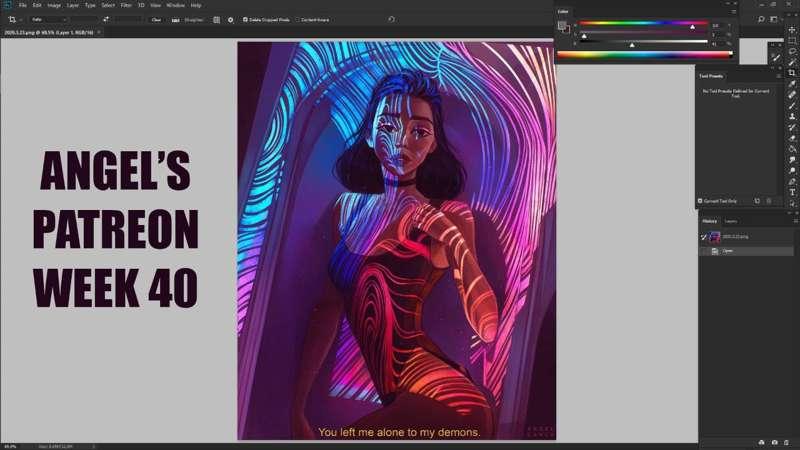The height and width of the screenshot is (450, 800).
Task: Select the Healing Brush tool
Action: 792,94
